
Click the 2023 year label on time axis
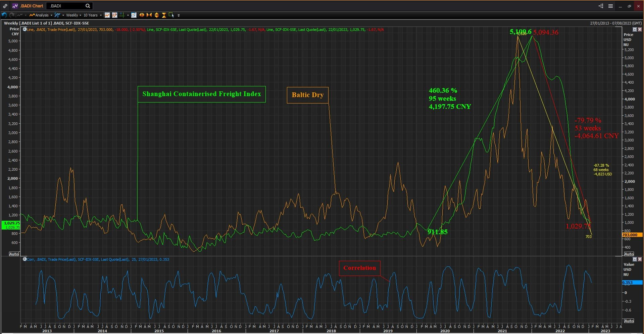[x=605, y=331]
